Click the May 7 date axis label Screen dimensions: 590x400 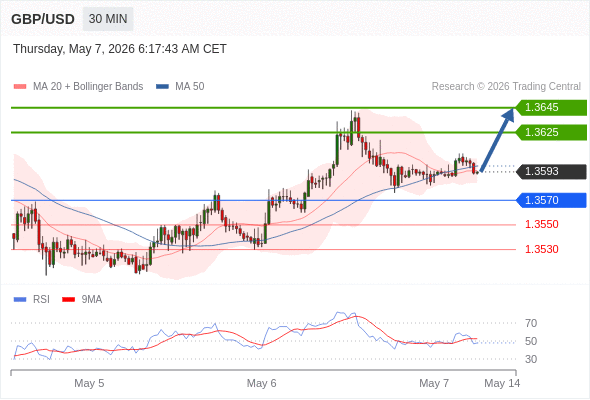(434, 383)
